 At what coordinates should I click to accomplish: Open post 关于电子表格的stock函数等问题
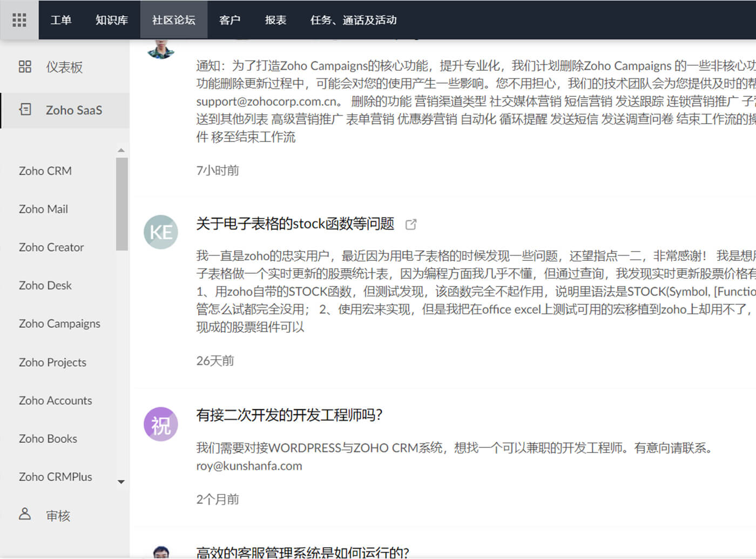coord(295,224)
